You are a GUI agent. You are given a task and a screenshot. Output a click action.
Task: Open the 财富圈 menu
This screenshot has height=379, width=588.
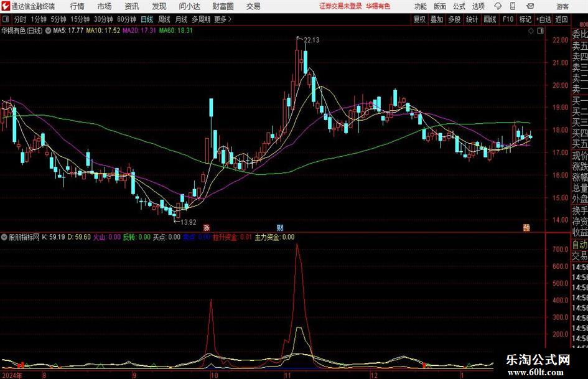pos(223,6)
